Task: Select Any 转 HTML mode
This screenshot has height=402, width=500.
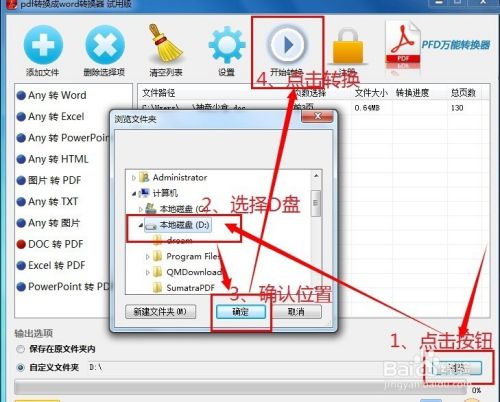Action: [53, 159]
